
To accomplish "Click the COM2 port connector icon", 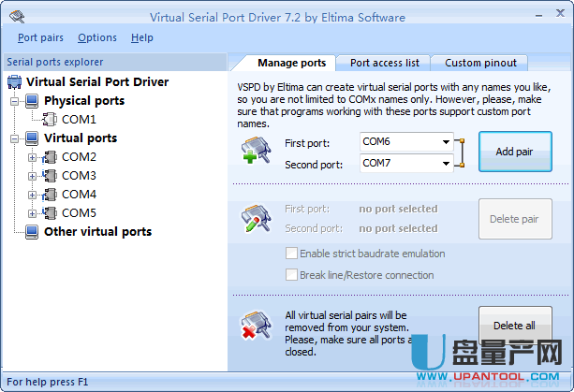I will (x=51, y=157).
